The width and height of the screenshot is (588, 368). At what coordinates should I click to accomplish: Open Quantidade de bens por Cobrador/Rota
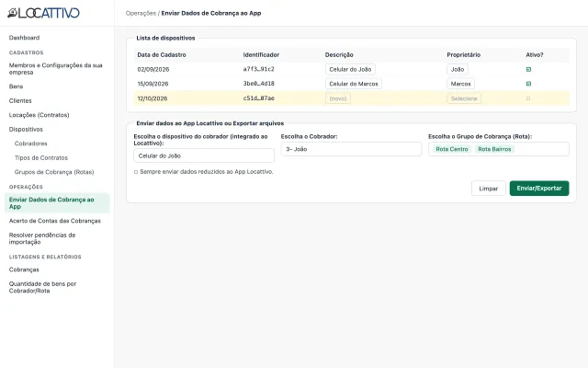click(x=43, y=287)
